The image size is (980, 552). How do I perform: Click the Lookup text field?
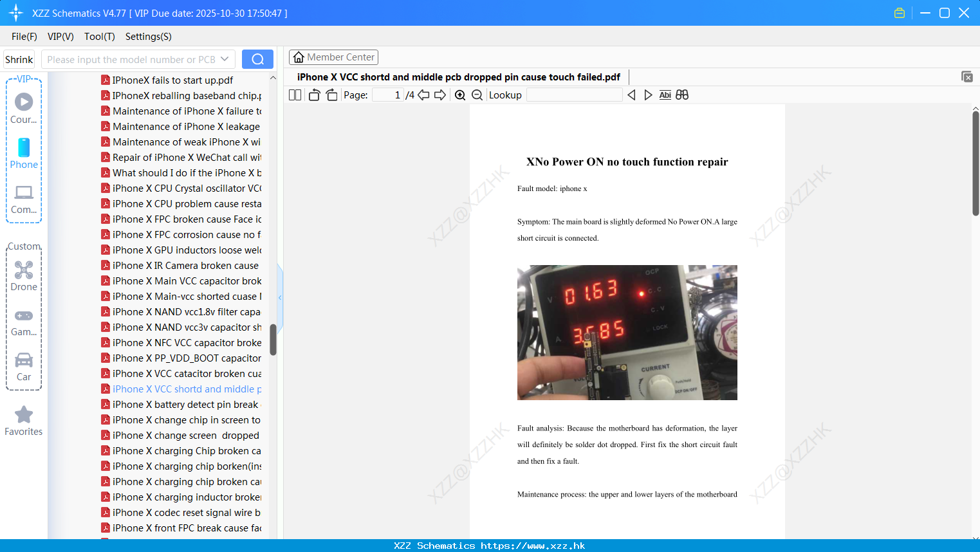(x=574, y=95)
